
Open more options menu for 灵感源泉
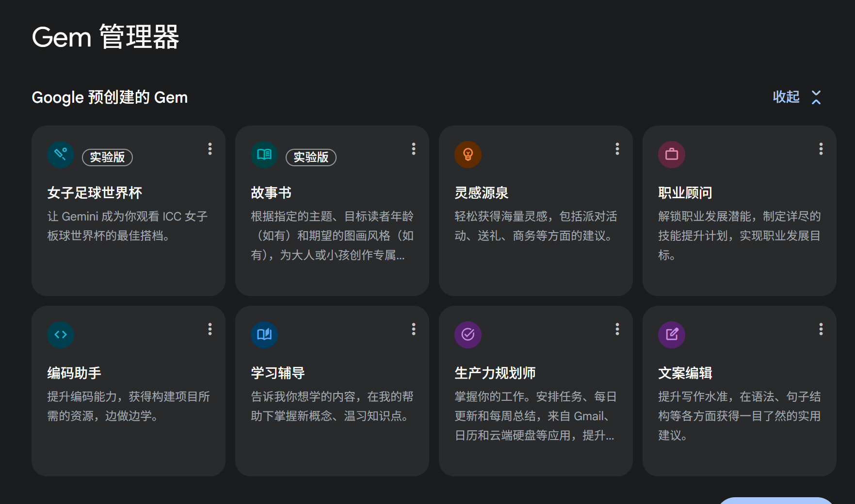617,149
